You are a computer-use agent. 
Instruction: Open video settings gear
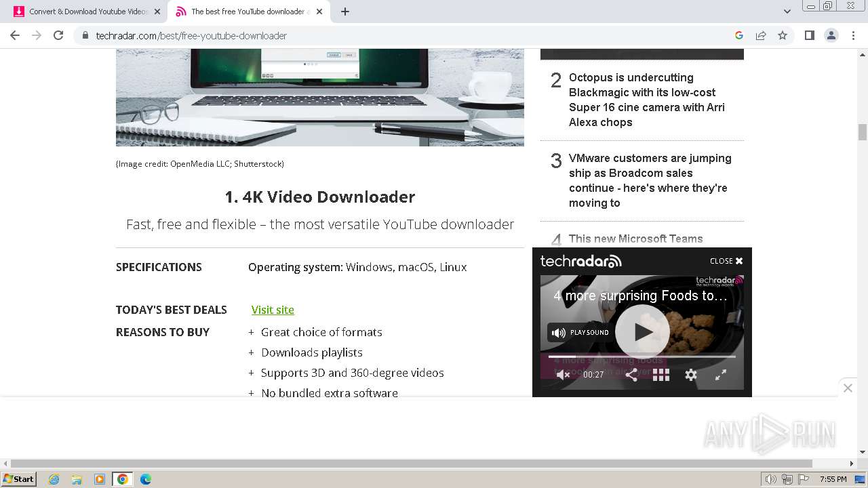pos(691,375)
